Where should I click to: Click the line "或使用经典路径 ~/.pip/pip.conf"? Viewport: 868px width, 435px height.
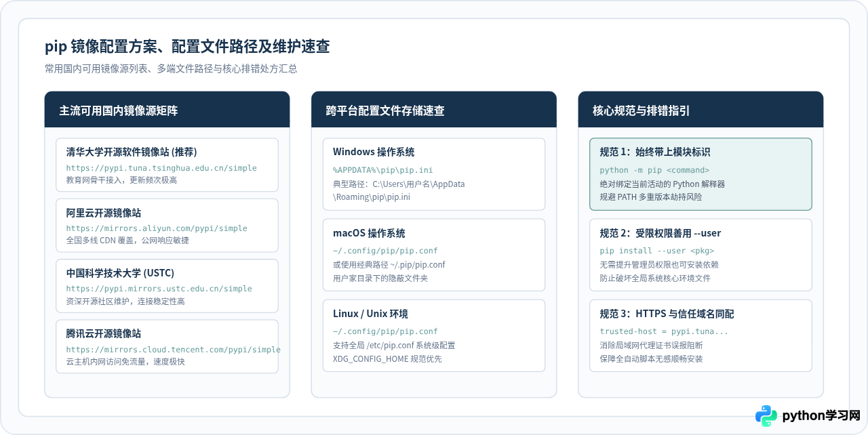point(389,264)
